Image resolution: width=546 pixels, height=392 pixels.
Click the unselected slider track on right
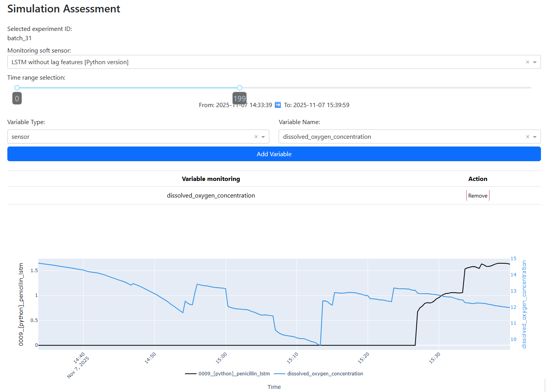387,88
